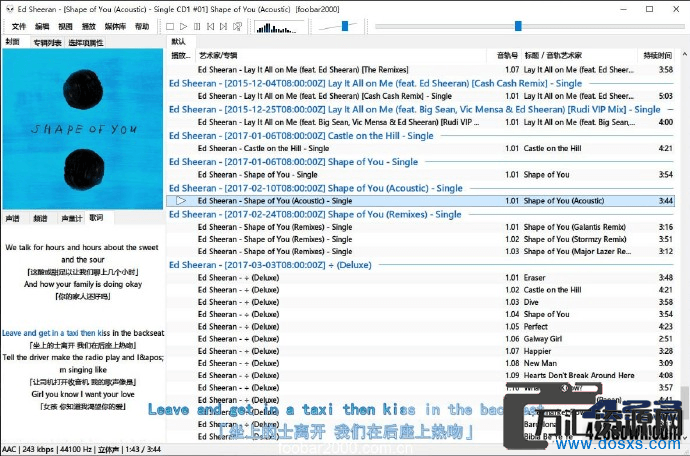Select track 1.02 Castle on the Hill in Deluxe
Image resolution: width=690 pixels, height=456 pixels.
[x=420, y=290]
